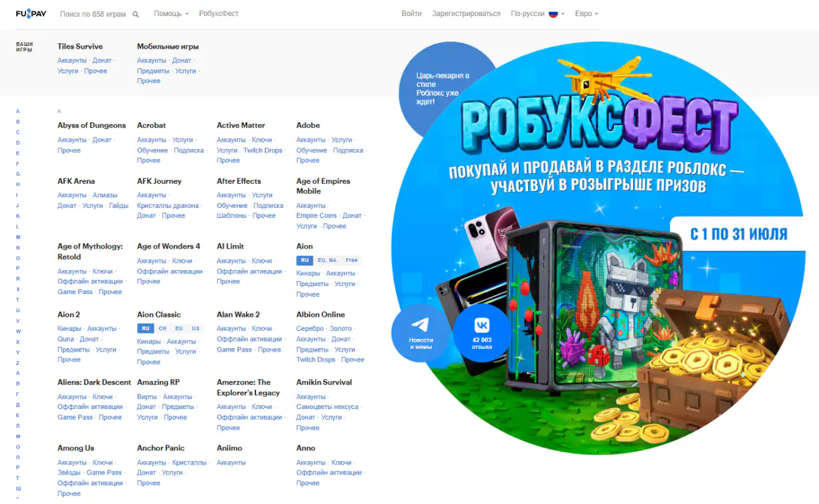Open the Tiles Survive game title
This screenshot has width=819, height=504.
[x=80, y=47]
